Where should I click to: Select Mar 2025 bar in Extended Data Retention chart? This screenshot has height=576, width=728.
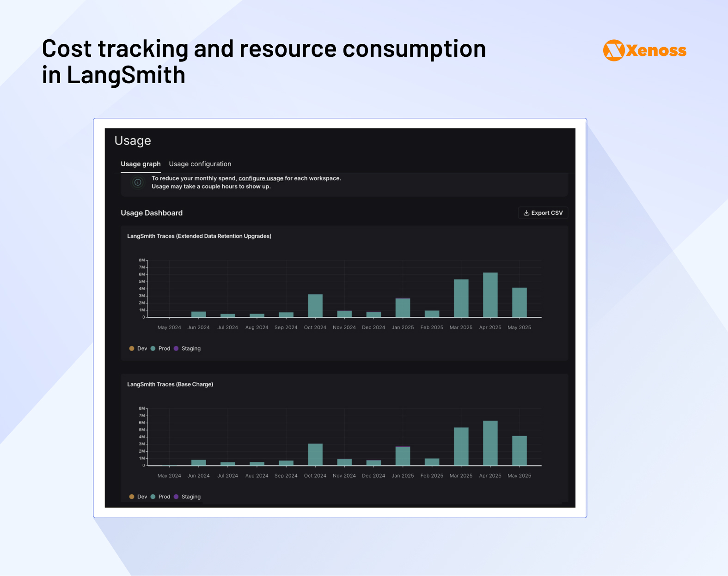click(461, 298)
